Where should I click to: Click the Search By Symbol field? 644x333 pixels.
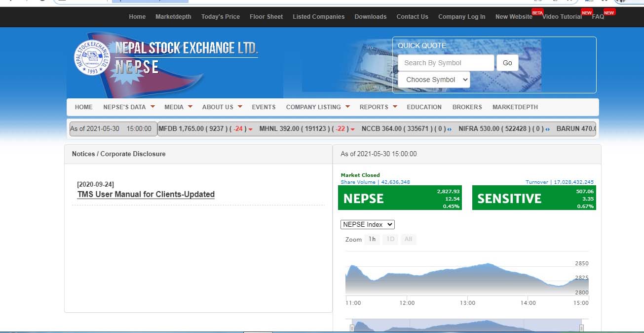(x=446, y=63)
